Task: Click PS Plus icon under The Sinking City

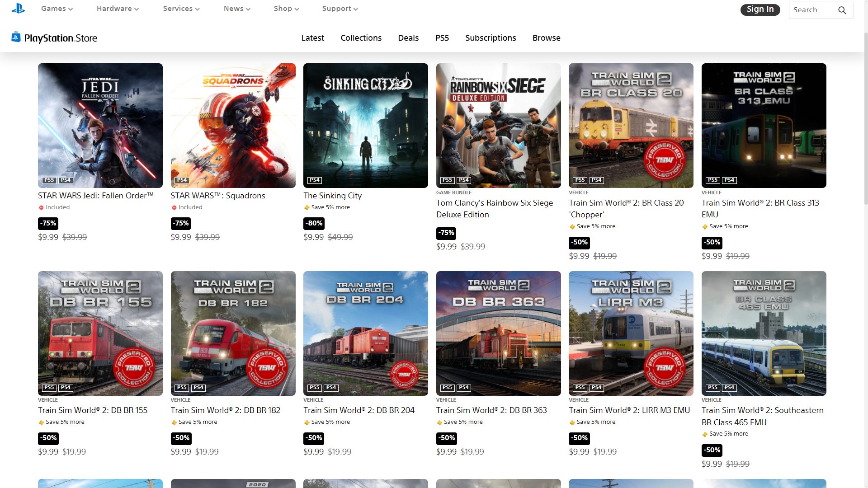Action: (307, 208)
